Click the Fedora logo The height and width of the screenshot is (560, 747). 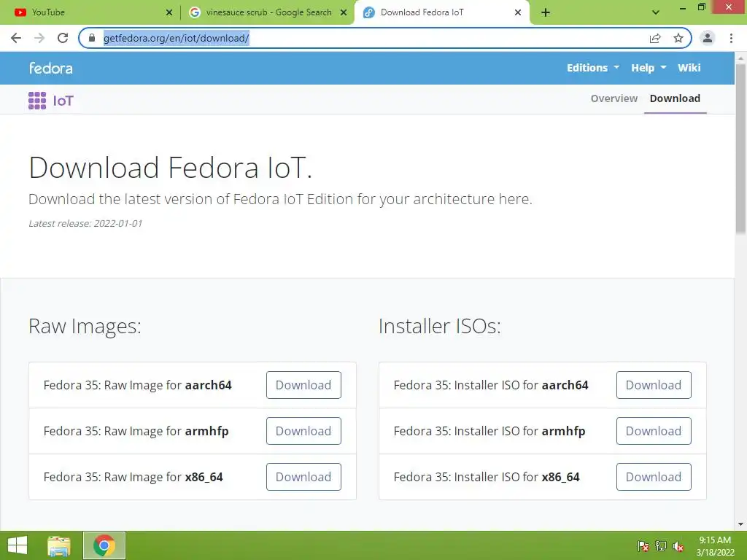(x=51, y=68)
